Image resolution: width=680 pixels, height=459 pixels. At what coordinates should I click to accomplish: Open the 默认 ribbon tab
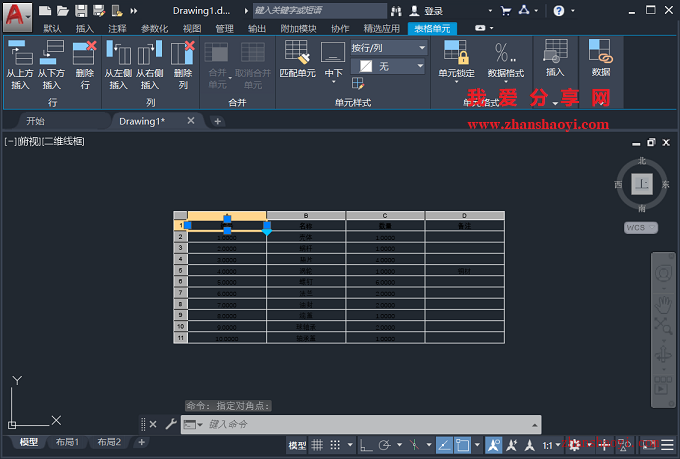click(x=52, y=29)
